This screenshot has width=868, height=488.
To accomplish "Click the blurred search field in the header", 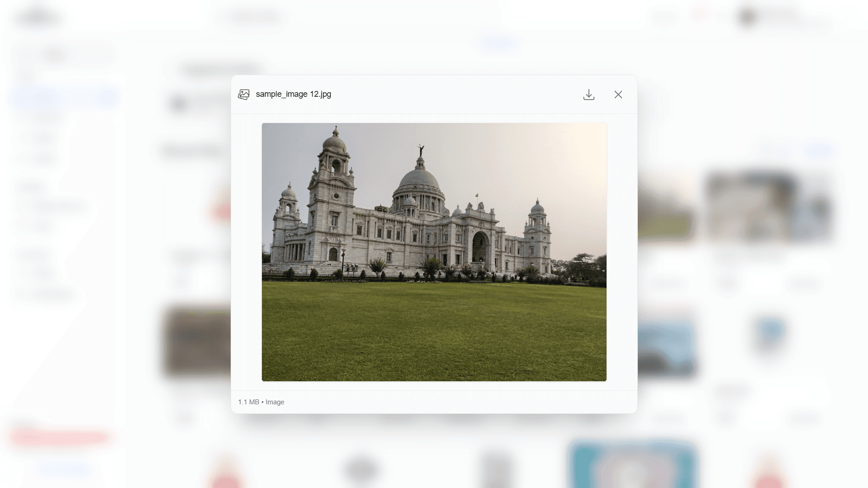I will (x=256, y=18).
